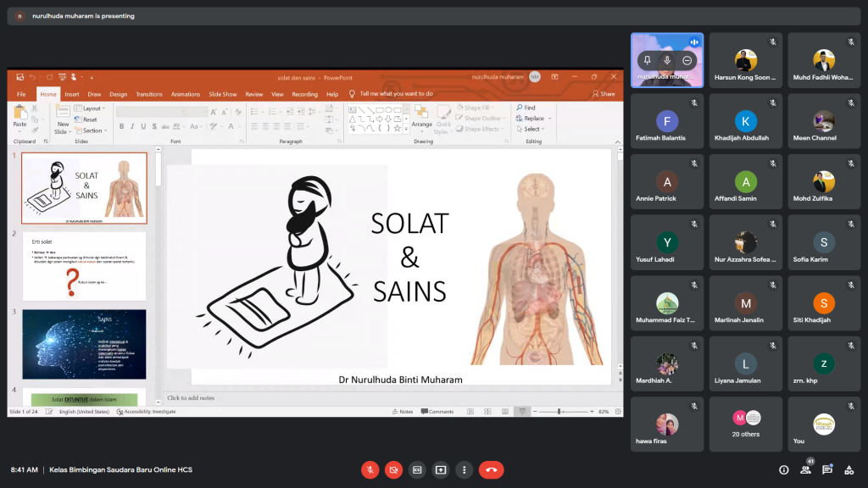Click remove icon on nurulhuda muharam's tile
The image size is (868, 488).
[687, 60]
